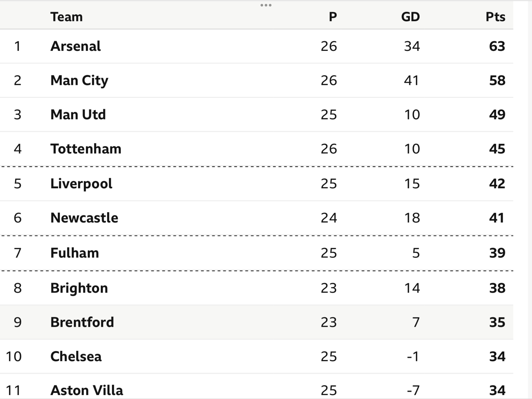
Task: Open the Tottenham team page
Action: tap(86, 149)
